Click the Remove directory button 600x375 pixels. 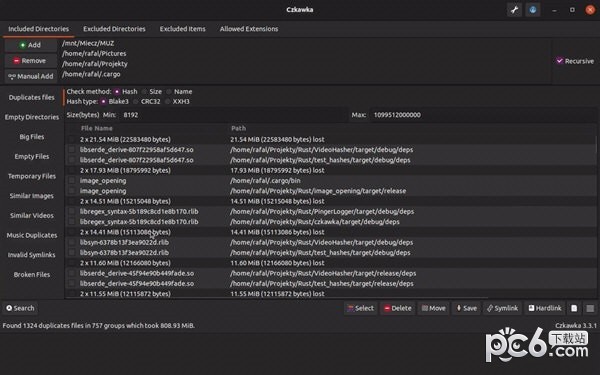click(x=31, y=60)
